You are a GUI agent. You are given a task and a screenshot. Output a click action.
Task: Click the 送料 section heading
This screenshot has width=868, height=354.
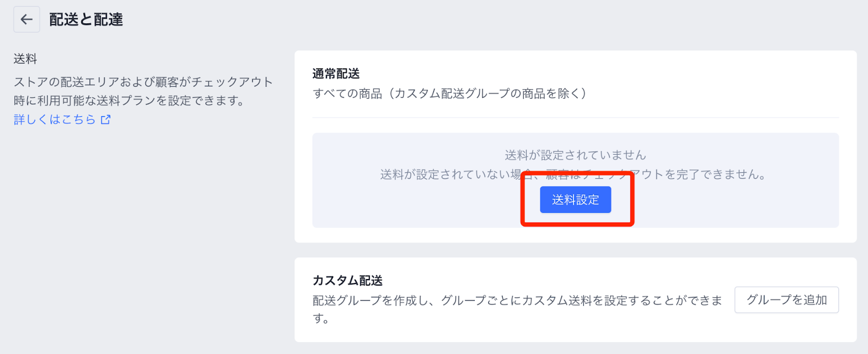[x=25, y=59]
